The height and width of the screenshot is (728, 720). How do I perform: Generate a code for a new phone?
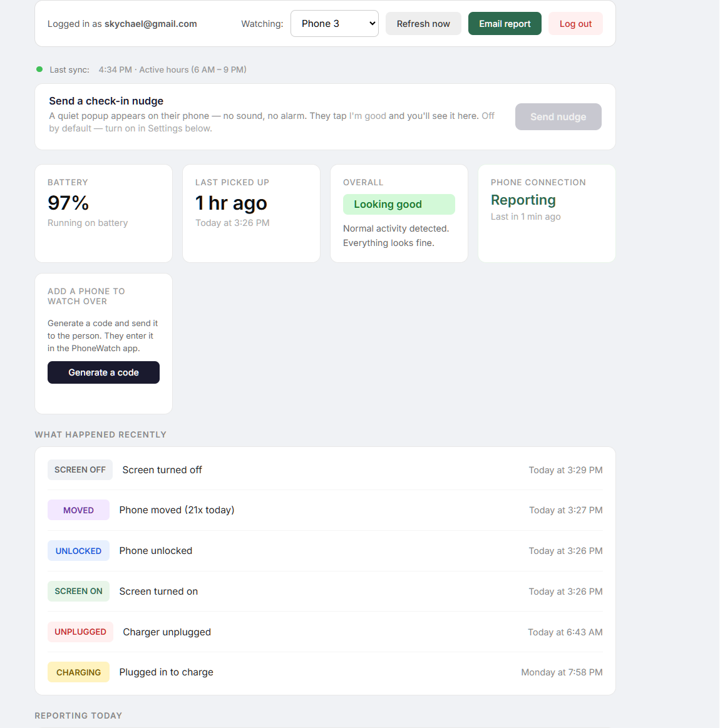tap(103, 372)
